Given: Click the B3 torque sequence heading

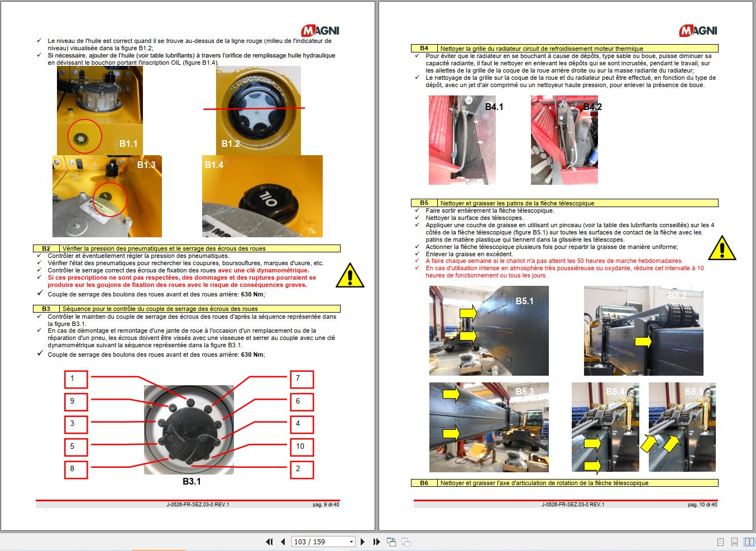Looking at the screenshot, I should (x=187, y=309).
